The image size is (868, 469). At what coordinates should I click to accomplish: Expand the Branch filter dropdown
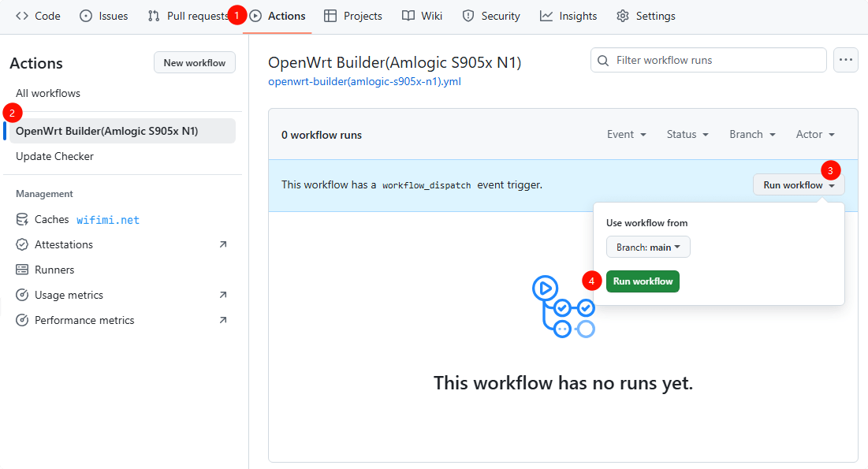pos(752,134)
